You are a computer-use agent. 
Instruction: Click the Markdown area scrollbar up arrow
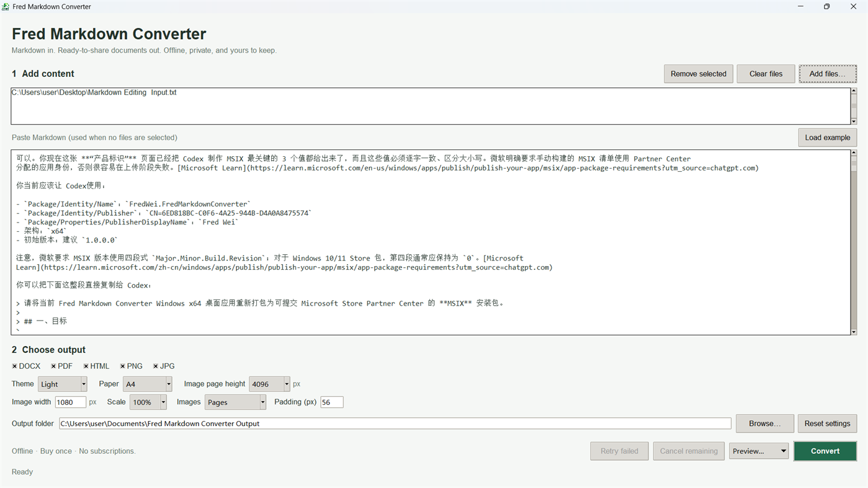854,153
